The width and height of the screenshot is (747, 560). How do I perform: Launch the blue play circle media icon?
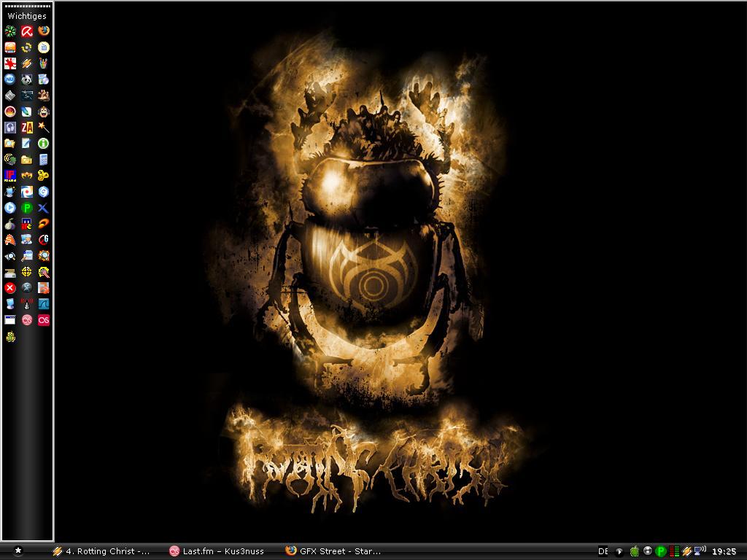click(x=10, y=208)
